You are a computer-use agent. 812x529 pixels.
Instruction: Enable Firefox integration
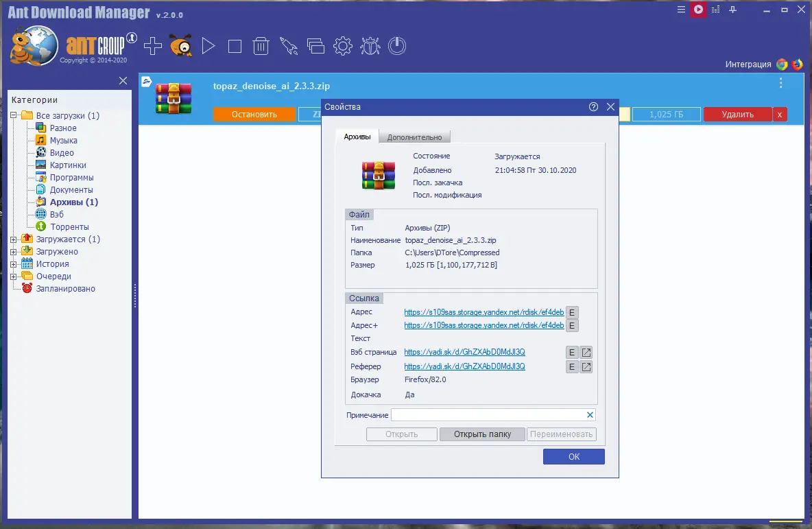[796, 63]
